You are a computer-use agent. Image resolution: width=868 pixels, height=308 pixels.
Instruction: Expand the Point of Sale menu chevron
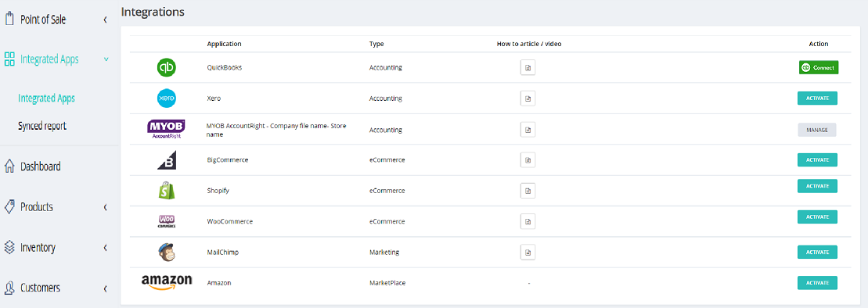pyautogui.click(x=105, y=20)
